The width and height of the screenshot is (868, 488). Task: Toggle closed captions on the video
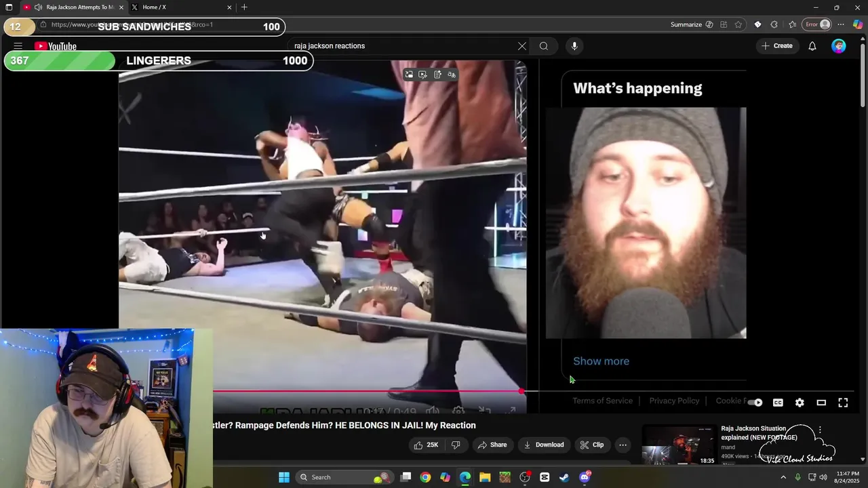[778, 403]
